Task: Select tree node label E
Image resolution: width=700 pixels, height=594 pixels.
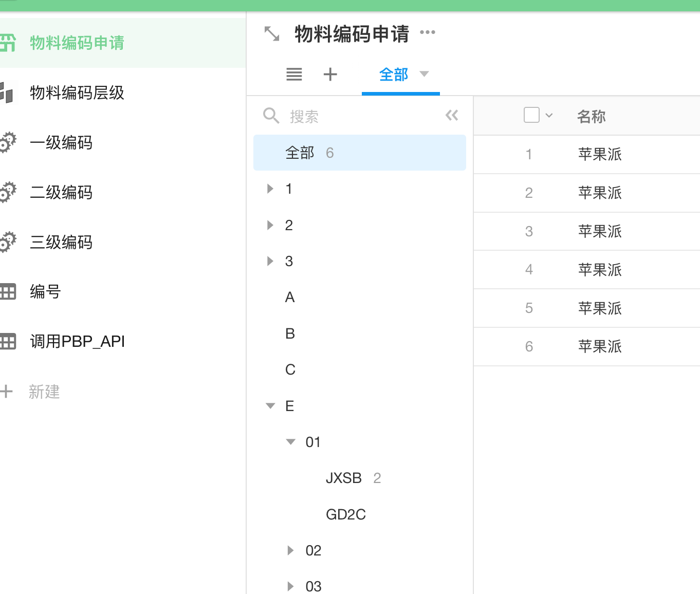Action: [290, 406]
